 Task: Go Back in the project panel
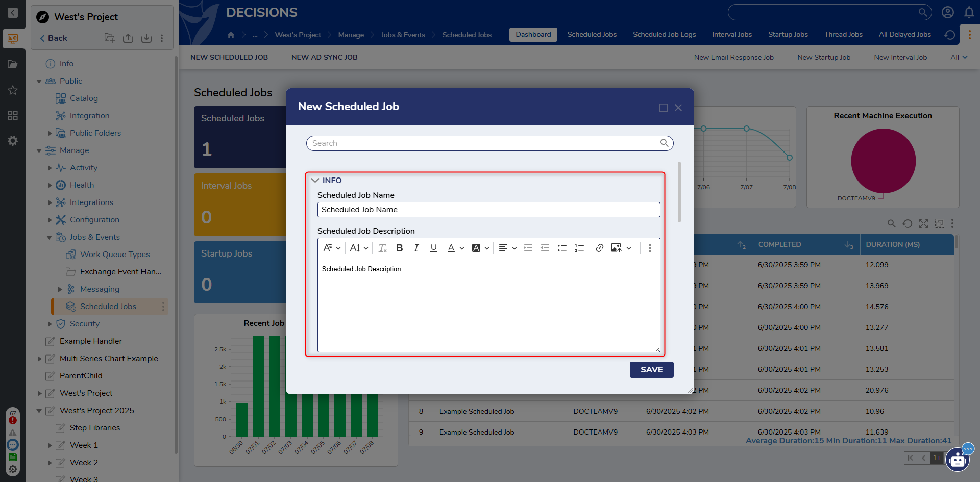click(x=53, y=38)
